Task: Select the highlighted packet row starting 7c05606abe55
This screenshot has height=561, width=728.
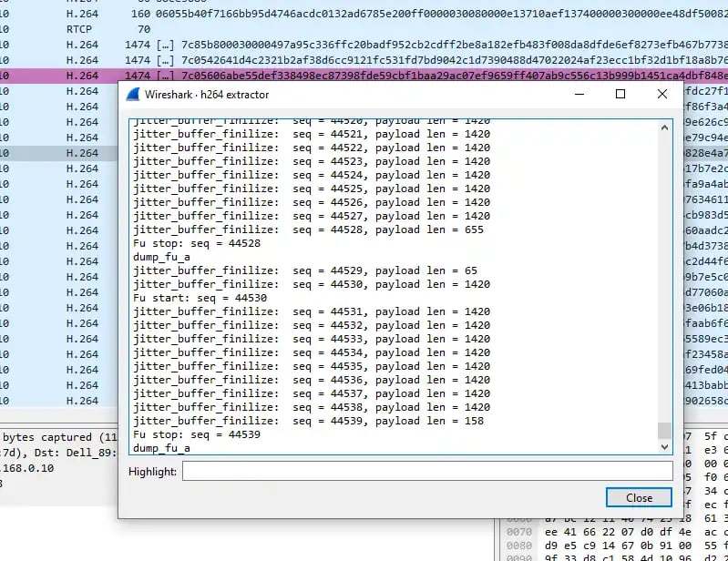Action: pos(364,76)
